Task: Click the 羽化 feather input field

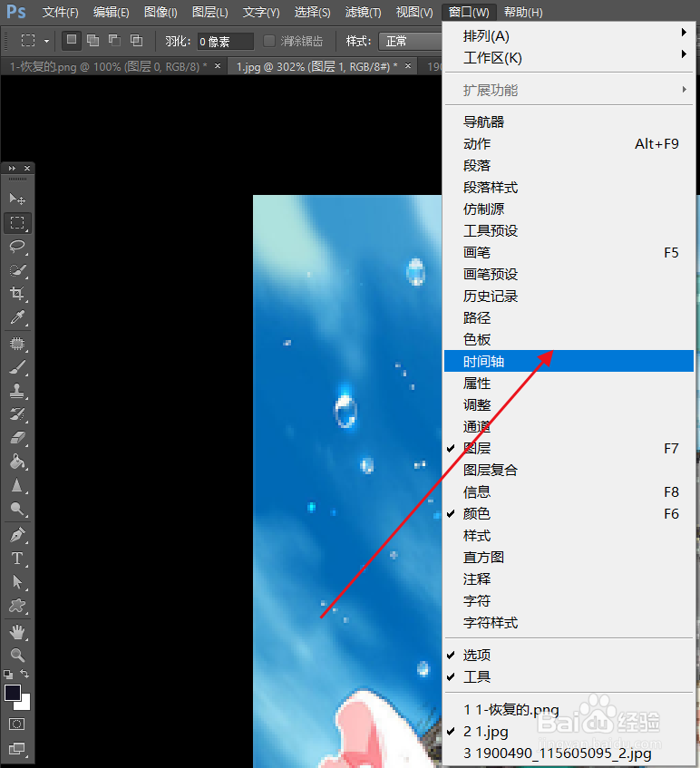Action: [226, 41]
